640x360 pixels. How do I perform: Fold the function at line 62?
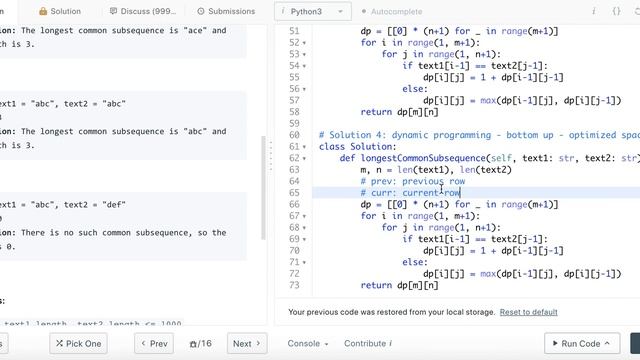pos(304,158)
